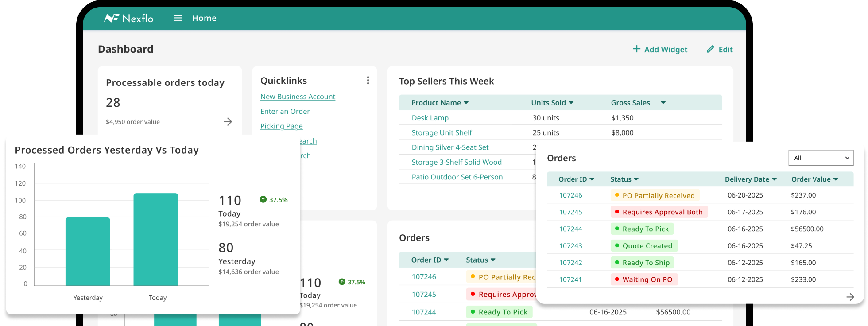Click the Nexflo logo
The image size is (868, 326).
click(x=128, y=18)
